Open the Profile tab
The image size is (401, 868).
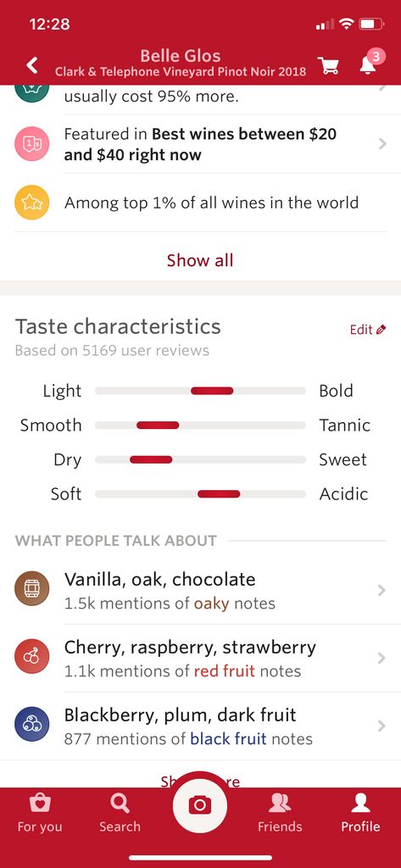[x=360, y=813]
